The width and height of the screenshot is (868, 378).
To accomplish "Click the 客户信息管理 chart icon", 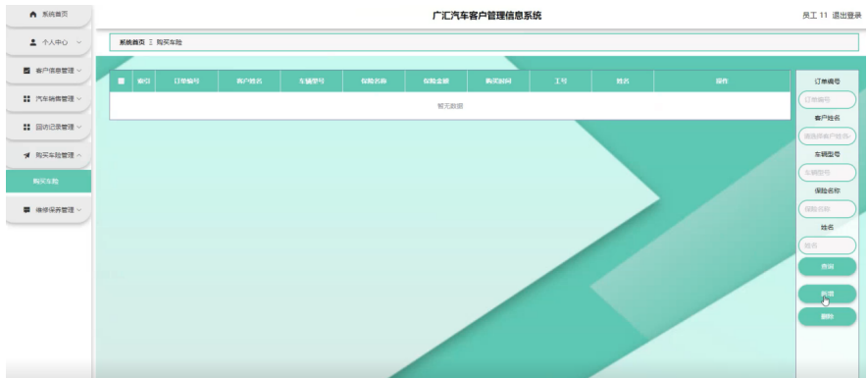I will 26,71.
